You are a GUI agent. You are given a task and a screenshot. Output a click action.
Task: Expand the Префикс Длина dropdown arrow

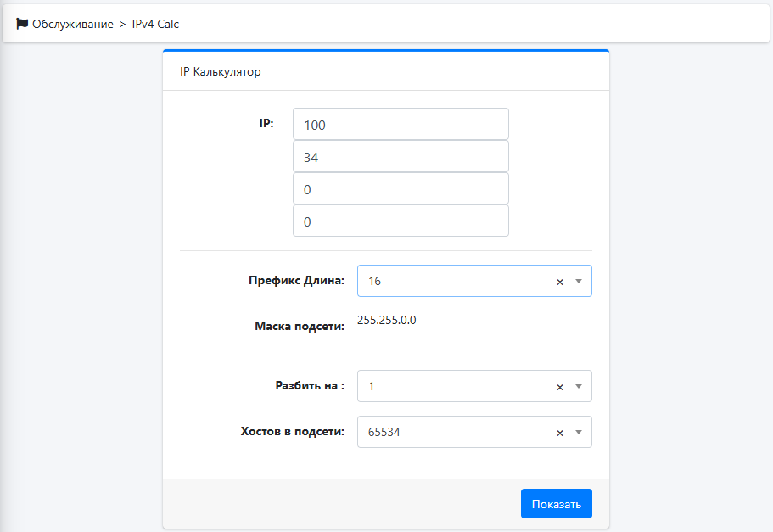coord(579,281)
